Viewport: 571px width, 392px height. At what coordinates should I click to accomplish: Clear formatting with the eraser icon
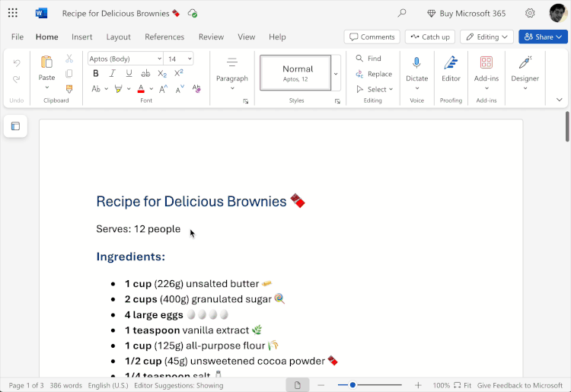[x=196, y=89]
